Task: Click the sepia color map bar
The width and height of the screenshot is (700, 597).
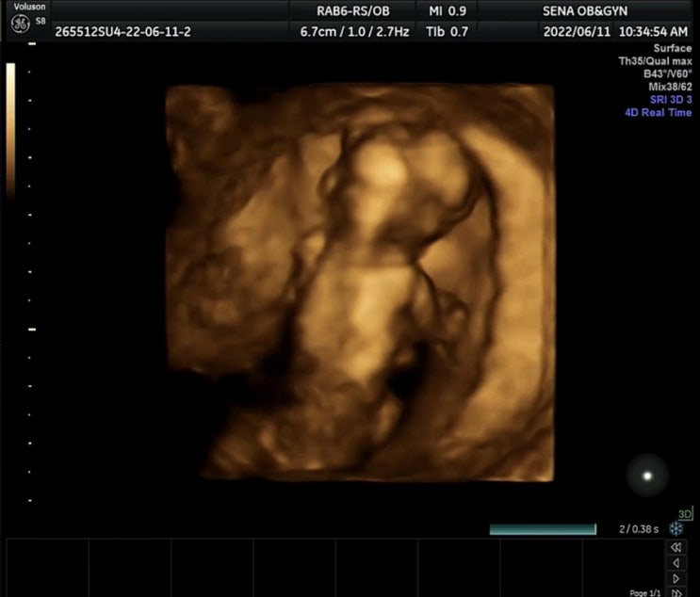Action: 10,129
